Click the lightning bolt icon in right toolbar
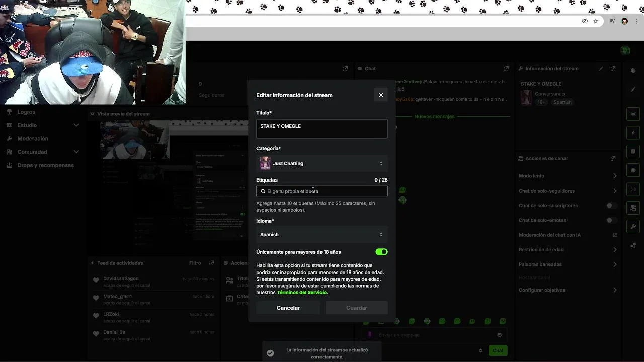 click(633, 133)
